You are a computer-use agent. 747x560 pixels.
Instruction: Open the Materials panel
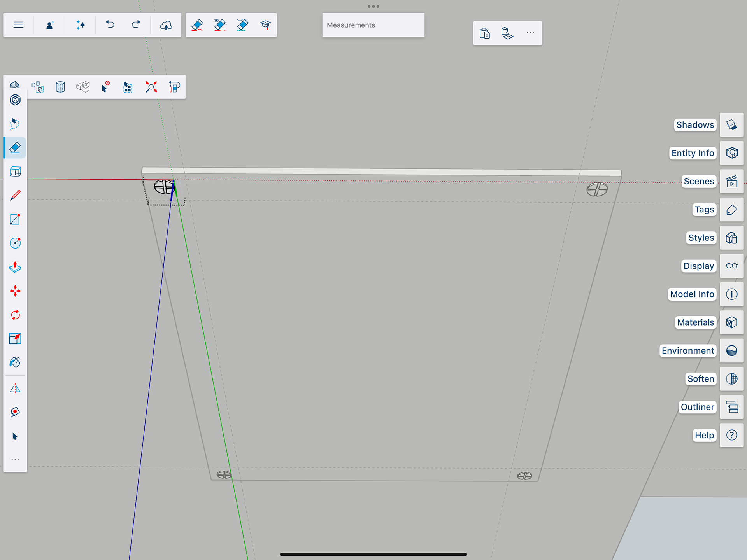point(731,322)
